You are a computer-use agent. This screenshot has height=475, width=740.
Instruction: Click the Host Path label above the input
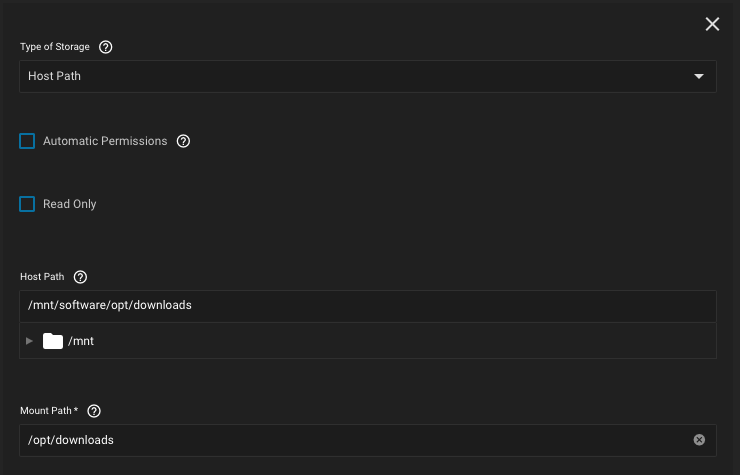pos(42,277)
